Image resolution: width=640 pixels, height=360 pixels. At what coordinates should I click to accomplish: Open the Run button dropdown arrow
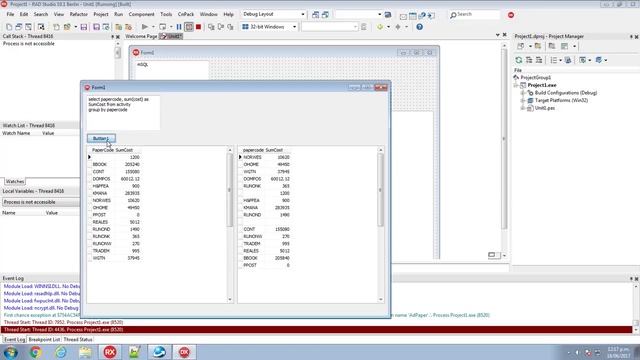tap(153, 27)
